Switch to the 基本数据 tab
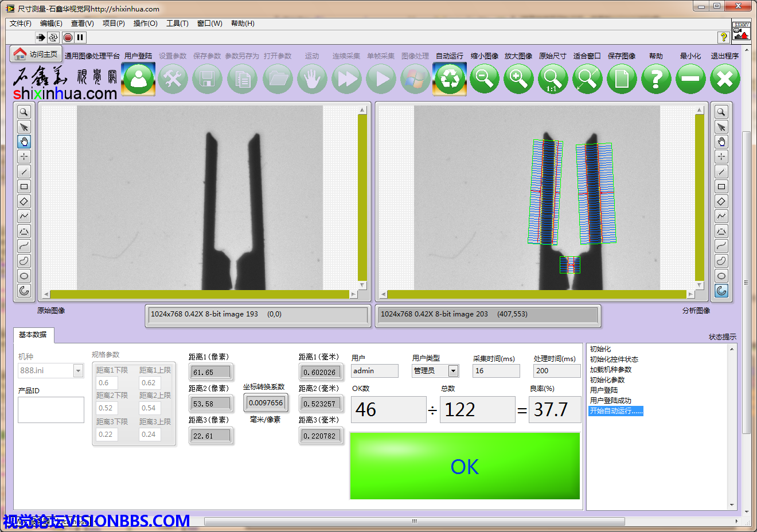The width and height of the screenshot is (757, 532). pos(33,335)
